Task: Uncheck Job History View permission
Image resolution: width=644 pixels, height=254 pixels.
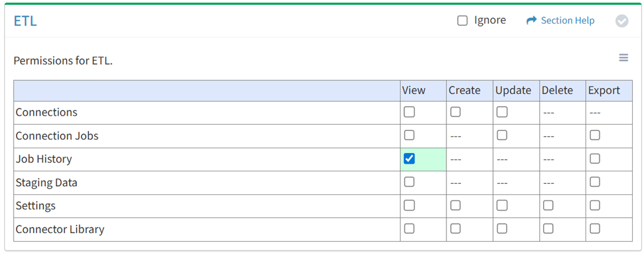Action: tap(409, 159)
